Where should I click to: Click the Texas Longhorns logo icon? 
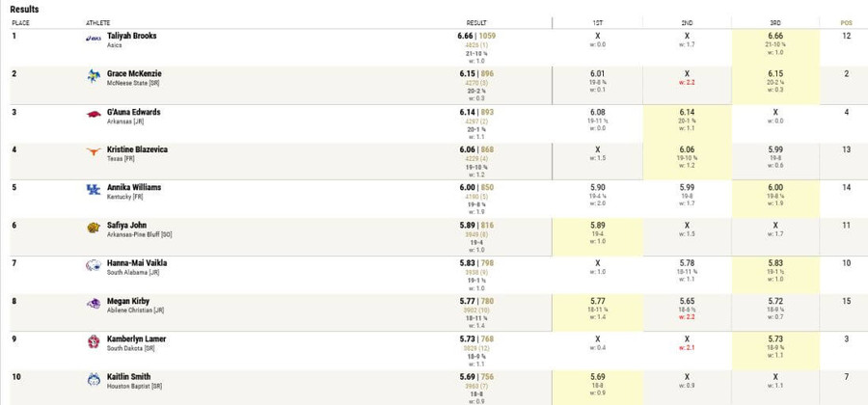pos(94,151)
